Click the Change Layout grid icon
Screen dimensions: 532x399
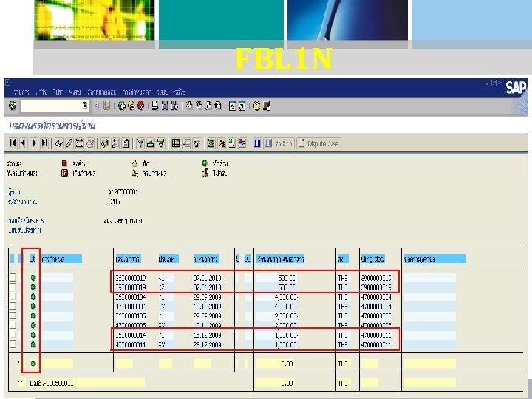click(x=176, y=143)
